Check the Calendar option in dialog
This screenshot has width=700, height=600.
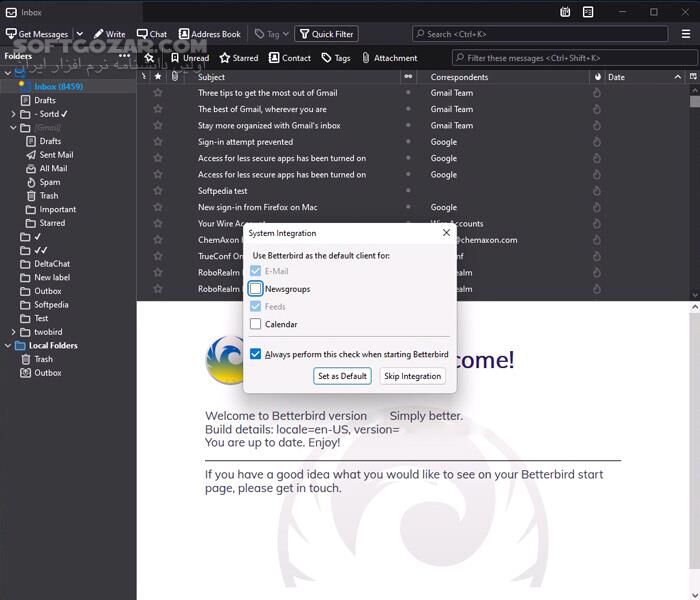click(x=256, y=324)
